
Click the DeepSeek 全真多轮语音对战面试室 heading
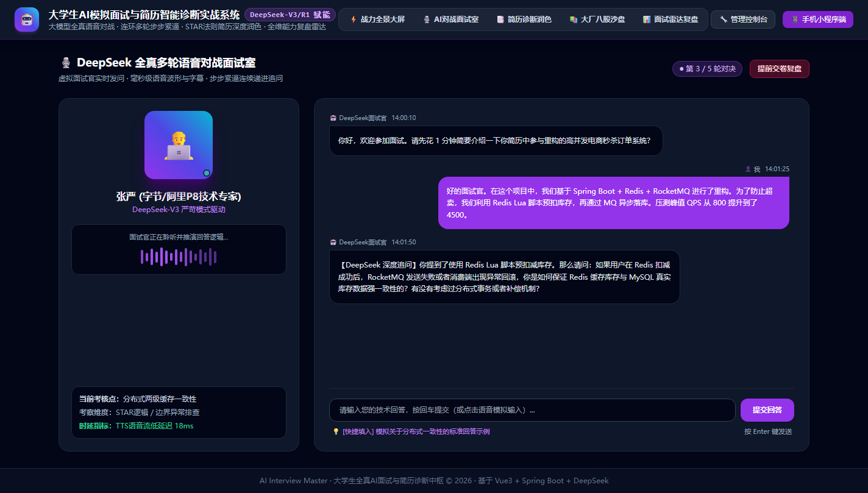(x=166, y=63)
